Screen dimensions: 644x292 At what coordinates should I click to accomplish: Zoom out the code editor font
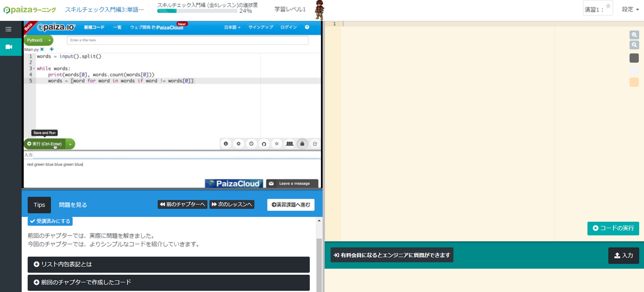[634, 46]
